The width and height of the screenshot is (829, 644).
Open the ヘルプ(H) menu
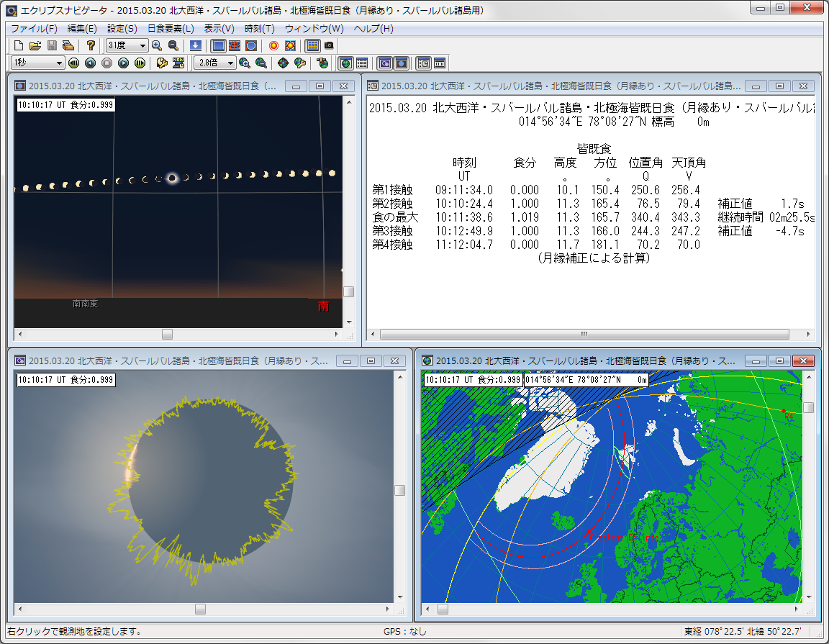coord(373,29)
